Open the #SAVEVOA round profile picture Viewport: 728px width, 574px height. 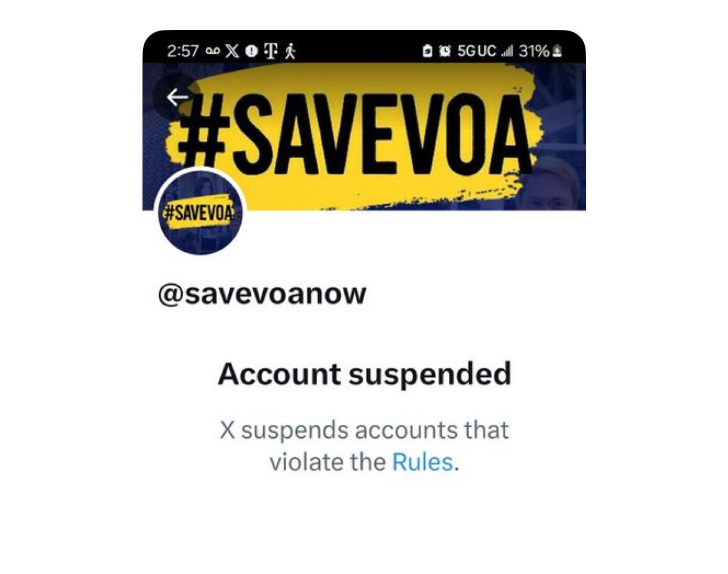[200, 211]
